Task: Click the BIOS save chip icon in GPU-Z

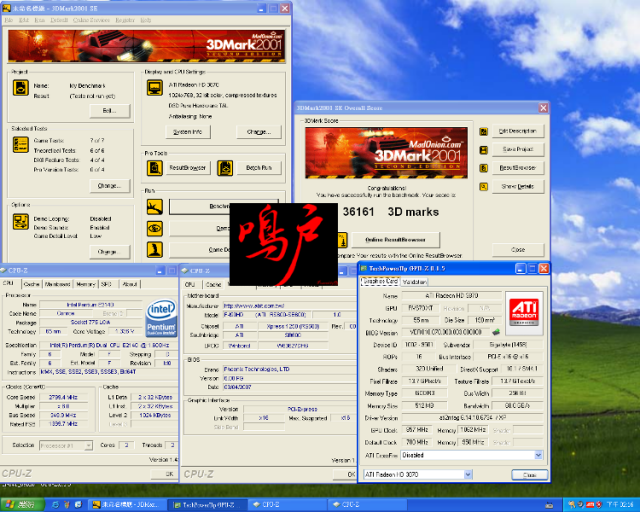Action: point(496,332)
